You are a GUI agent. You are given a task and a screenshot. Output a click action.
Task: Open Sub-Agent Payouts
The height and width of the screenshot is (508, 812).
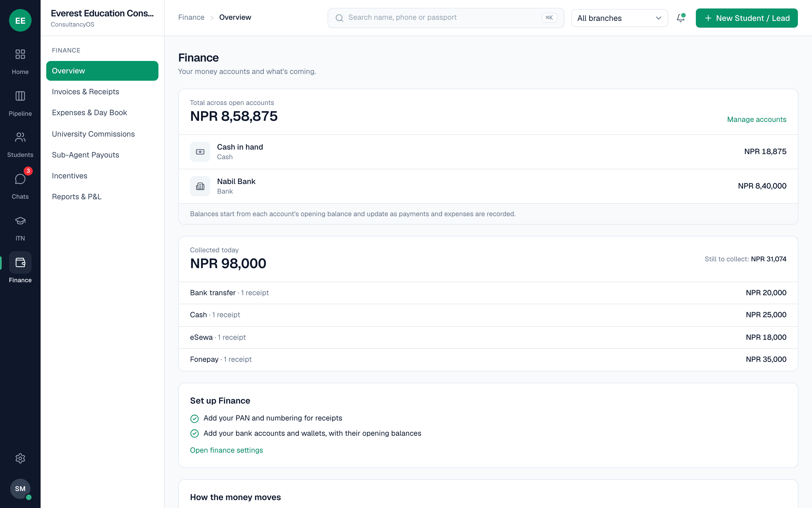tap(102, 155)
